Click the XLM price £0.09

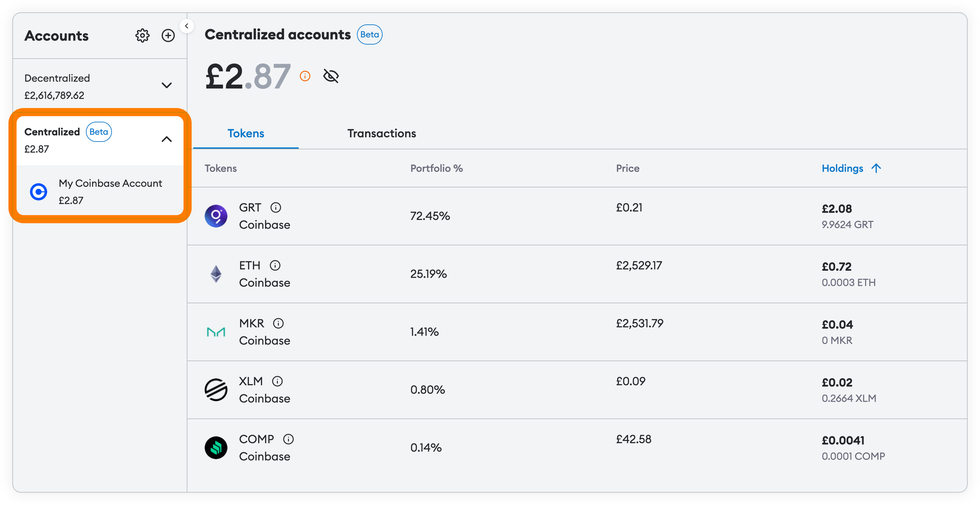point(630,381)
